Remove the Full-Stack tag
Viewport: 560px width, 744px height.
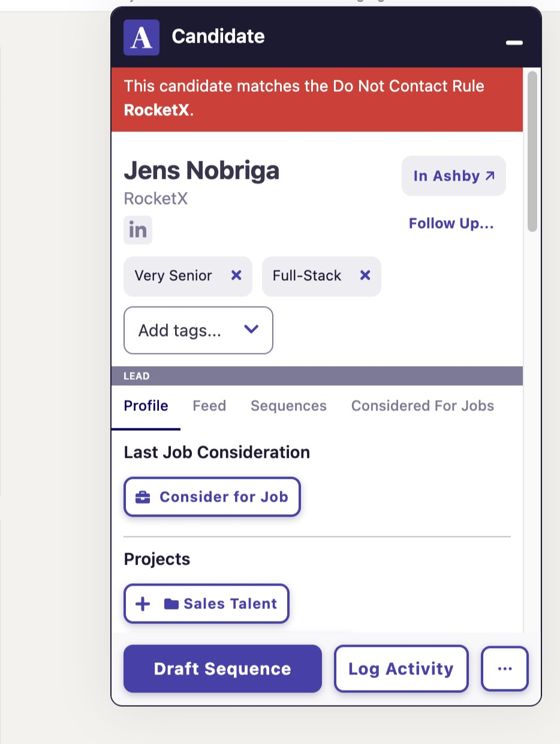pyautogui.click(x=365, y=275)
